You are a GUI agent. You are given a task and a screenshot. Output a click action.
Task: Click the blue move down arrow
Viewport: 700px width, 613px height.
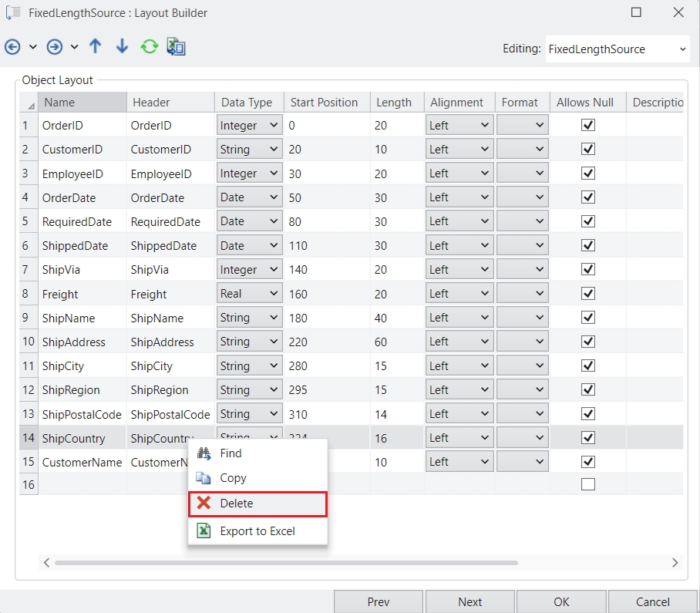point(122,46)
